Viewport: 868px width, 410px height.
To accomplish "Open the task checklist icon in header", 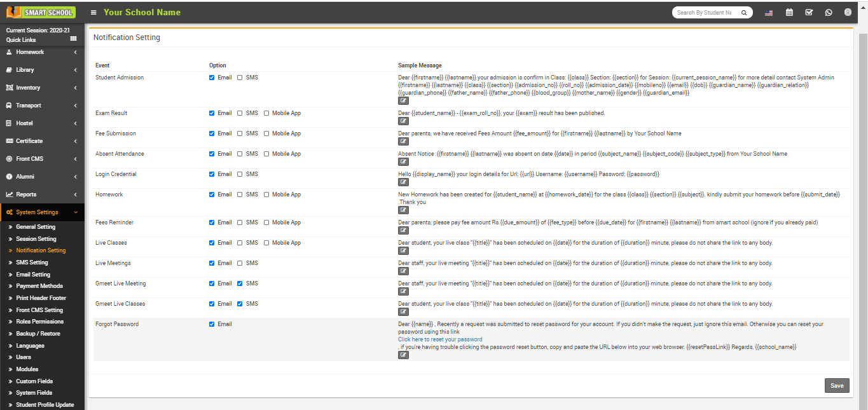I will tap(808, 12).
